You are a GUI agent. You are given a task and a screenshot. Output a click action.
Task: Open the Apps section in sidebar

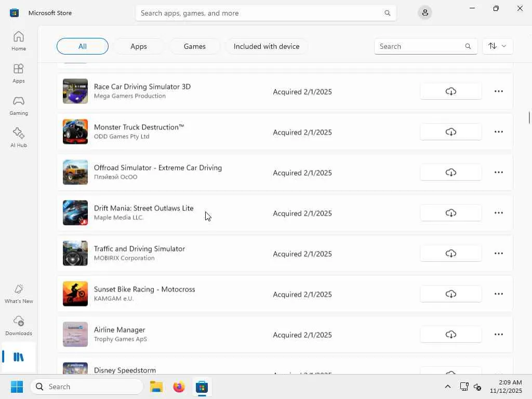[19, 74]
